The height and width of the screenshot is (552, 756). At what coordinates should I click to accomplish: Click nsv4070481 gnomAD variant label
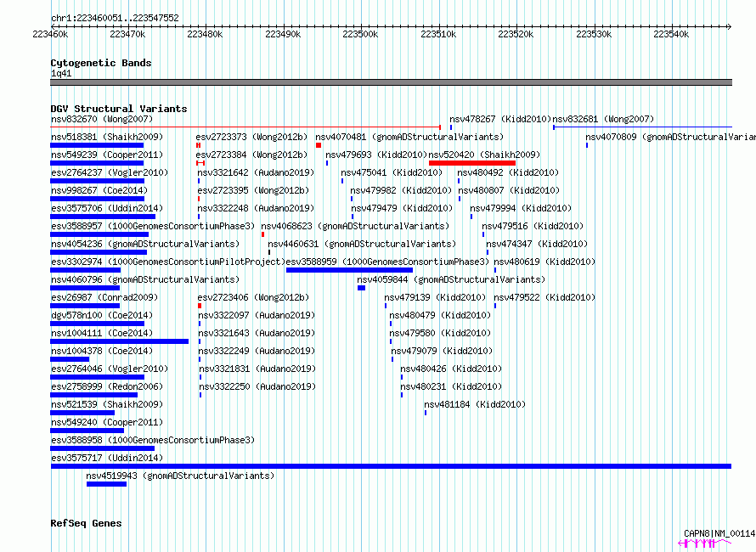[409, 137]
